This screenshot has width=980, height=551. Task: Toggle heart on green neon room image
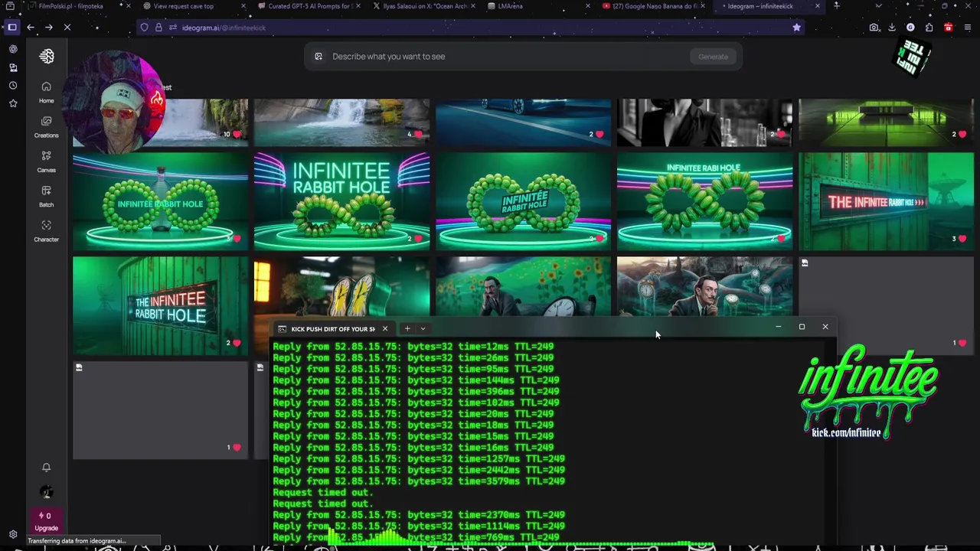tap(962, 135)
